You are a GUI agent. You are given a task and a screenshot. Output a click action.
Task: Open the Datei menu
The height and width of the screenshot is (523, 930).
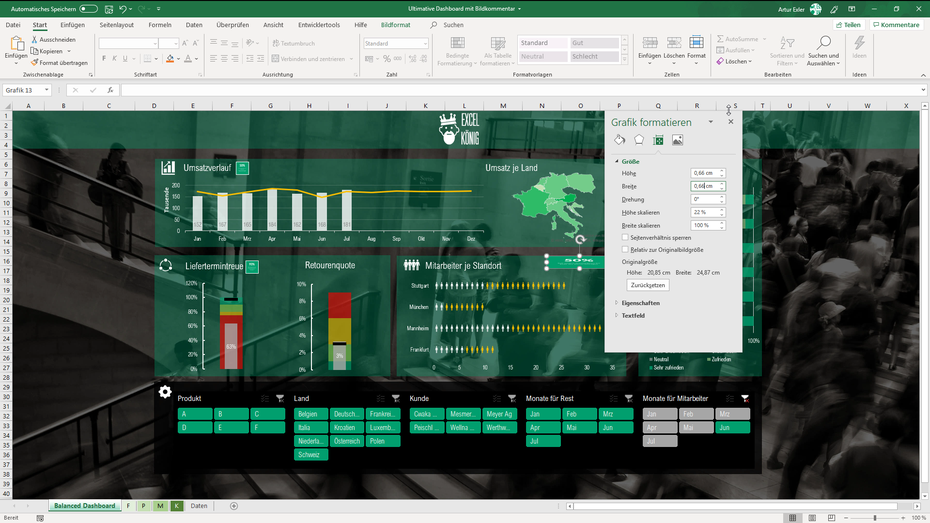click(x=13, y=25)
